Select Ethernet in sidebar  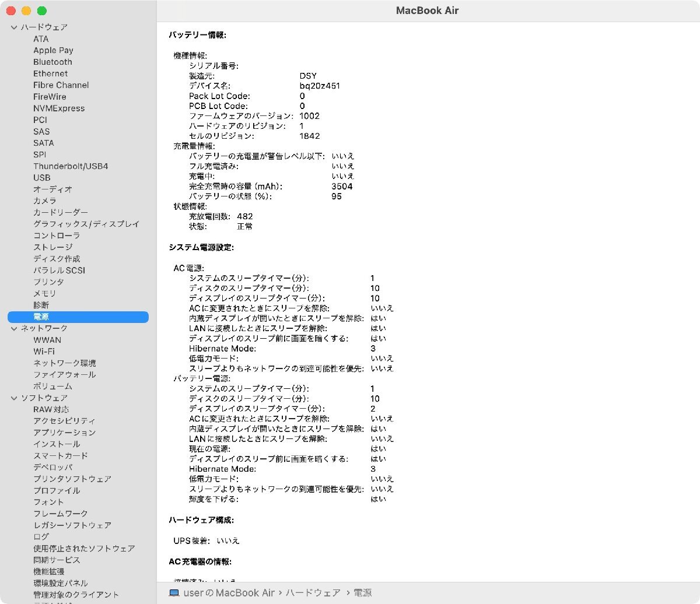50,73
